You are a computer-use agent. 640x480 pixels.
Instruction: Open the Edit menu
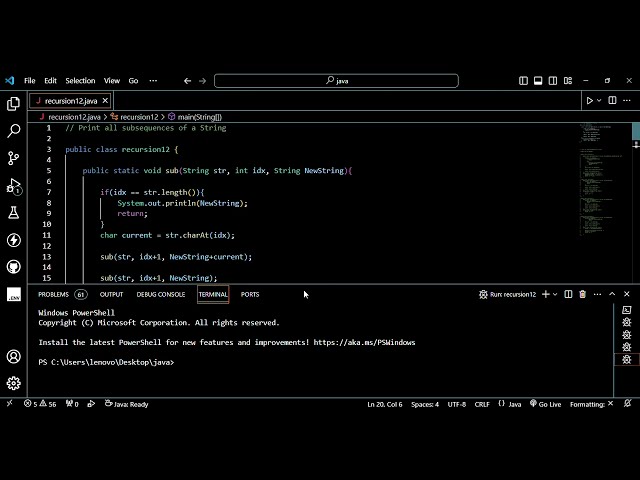click(x=51, y=81)
